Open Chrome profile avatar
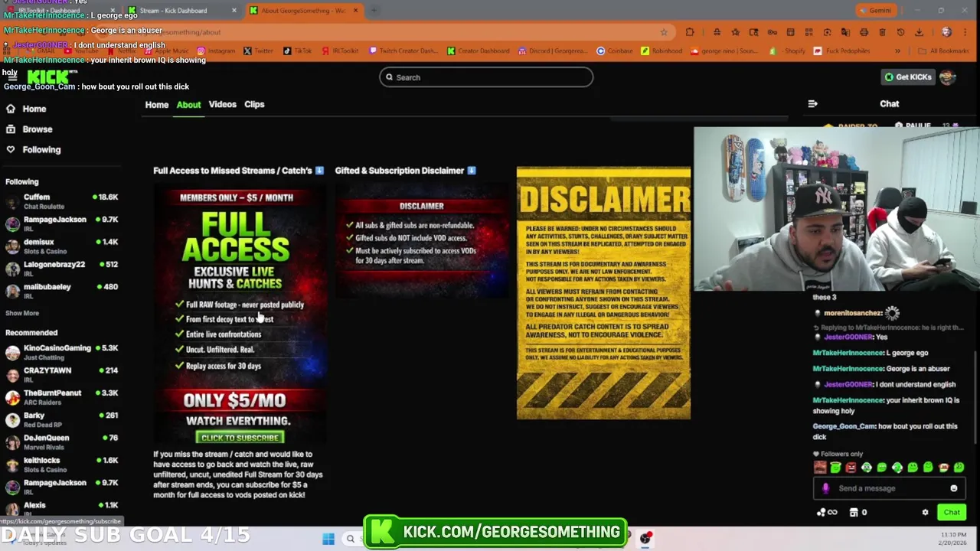Viewport: 980px width, 551px height. (946, 32)
